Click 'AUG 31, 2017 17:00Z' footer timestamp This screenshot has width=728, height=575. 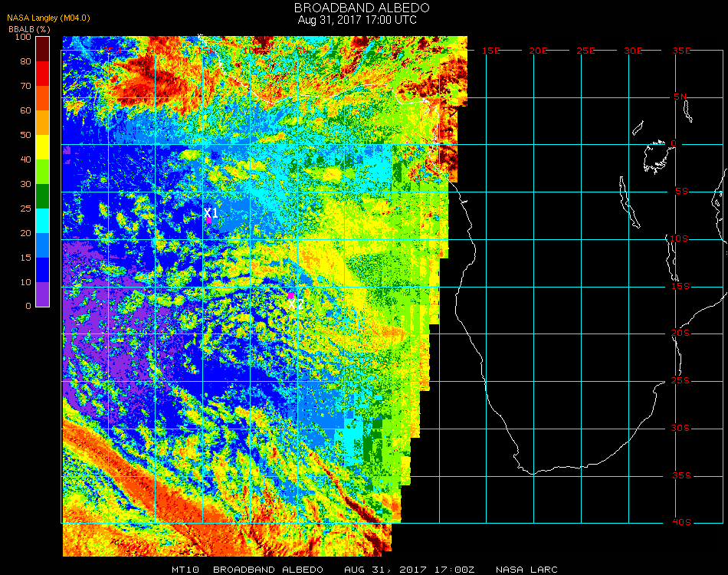(409, 570)
